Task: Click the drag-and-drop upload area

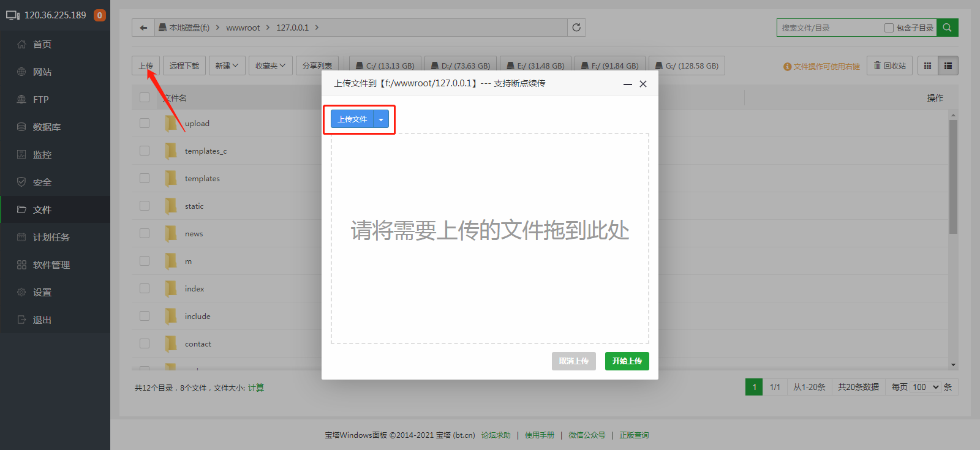Action: point(490,239)
